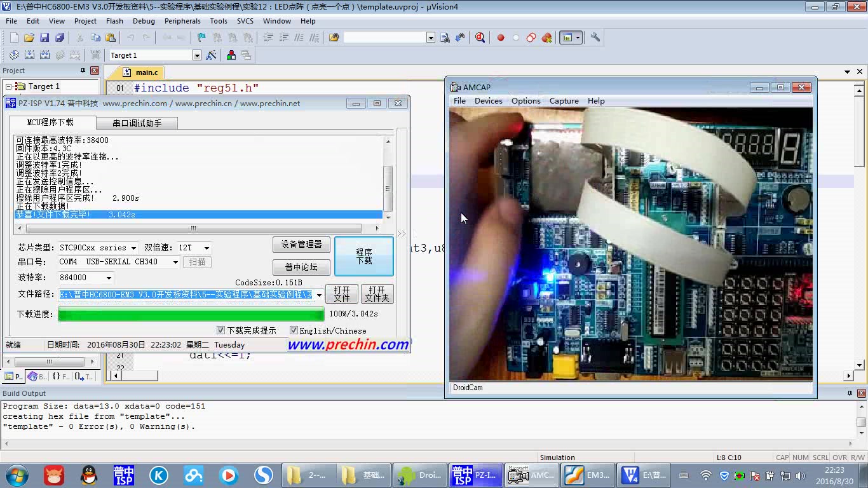Click the Wi-Fi network tray icon
This screenshot has width=868, height=488.
tap(706, 475)
